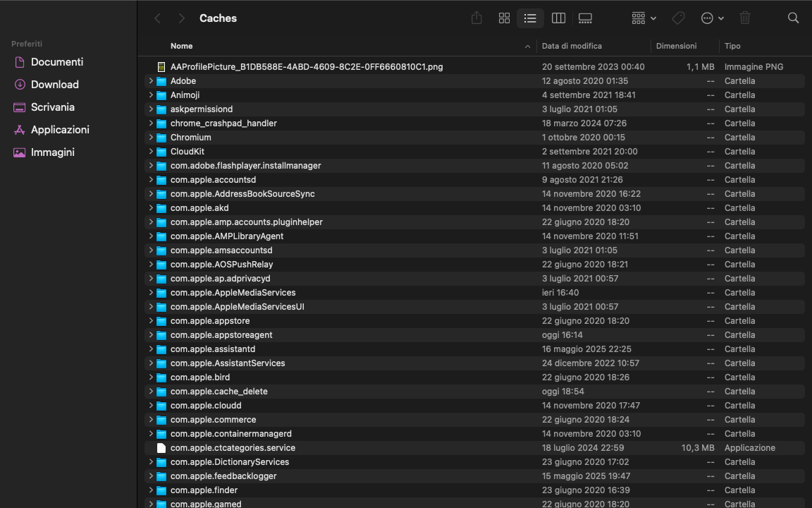Image resolution: width=812 pixels, height=508 pixels.
Task: Expand the Adobe folder disclosure triangle
Action: [x=151, y=80]
